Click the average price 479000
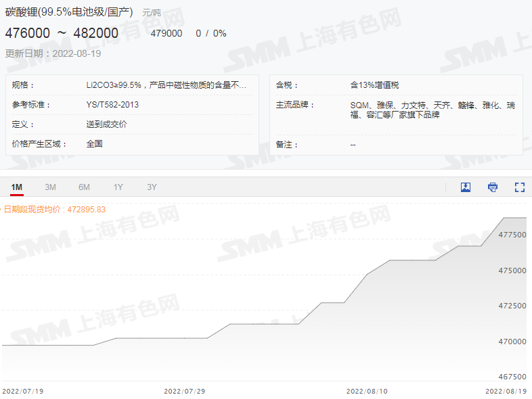Viewport: 532px width, 399px height. [167, 33]
